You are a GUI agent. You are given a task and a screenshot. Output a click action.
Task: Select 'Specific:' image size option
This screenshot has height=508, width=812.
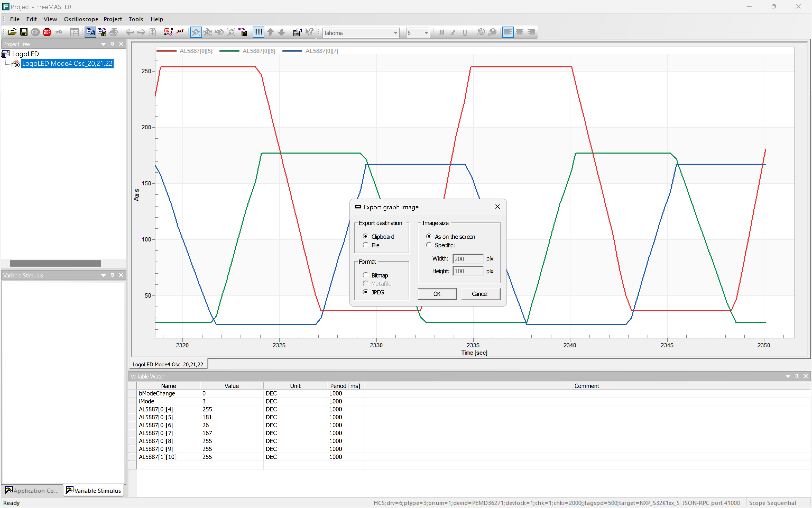pyautogui.click(x=440, y=245)
